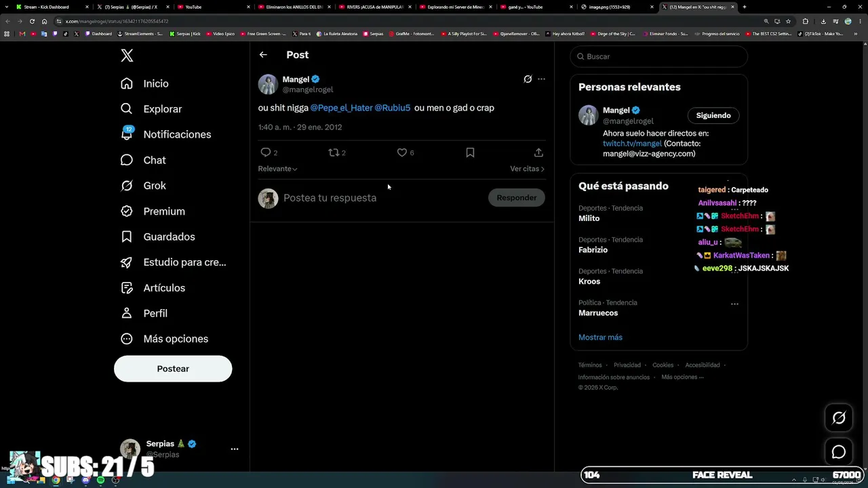Open Ver citas link
The width and height of the screenshot is (868, 488).
coord(528,169)
